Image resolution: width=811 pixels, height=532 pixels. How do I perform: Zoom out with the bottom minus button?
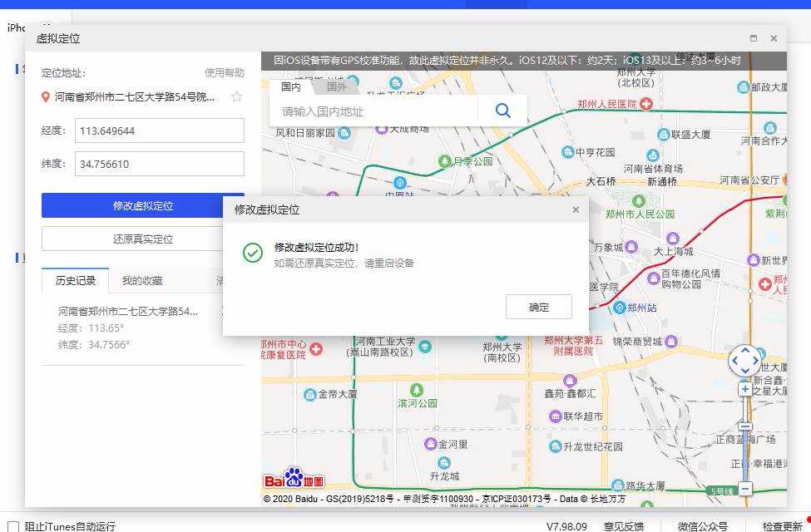pos(744,488)
